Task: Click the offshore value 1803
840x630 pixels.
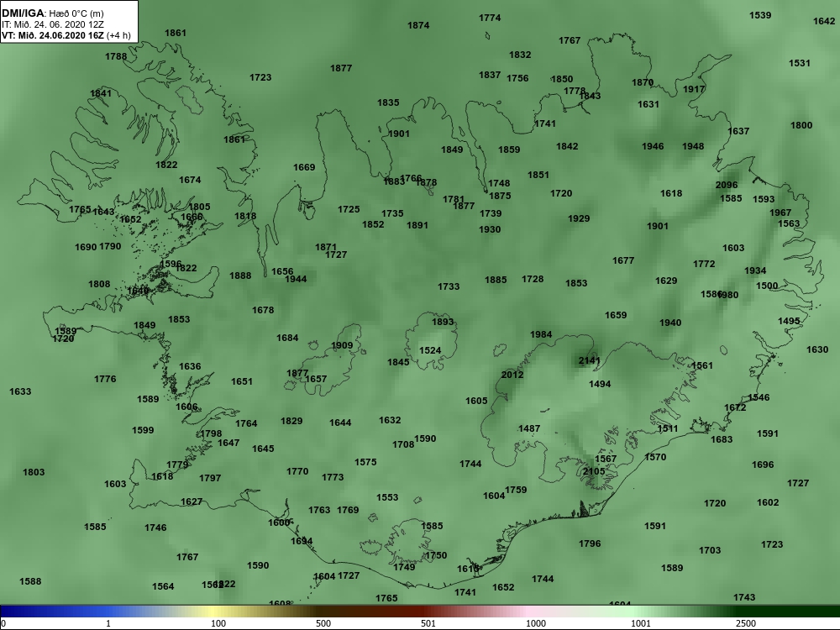Action: click(x=34, y=472)
